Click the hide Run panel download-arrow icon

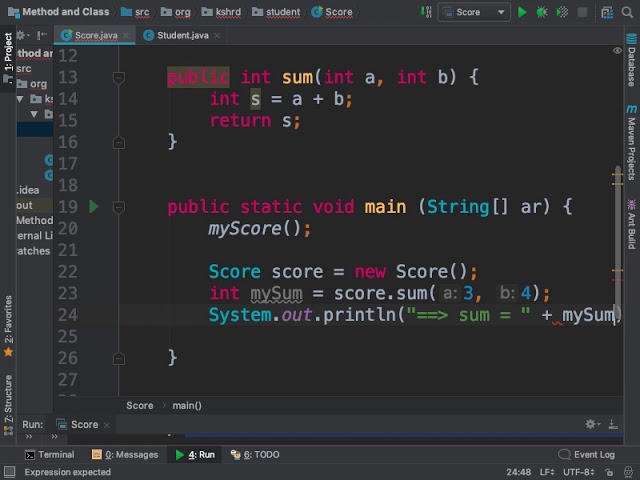(x=613, y=424)
